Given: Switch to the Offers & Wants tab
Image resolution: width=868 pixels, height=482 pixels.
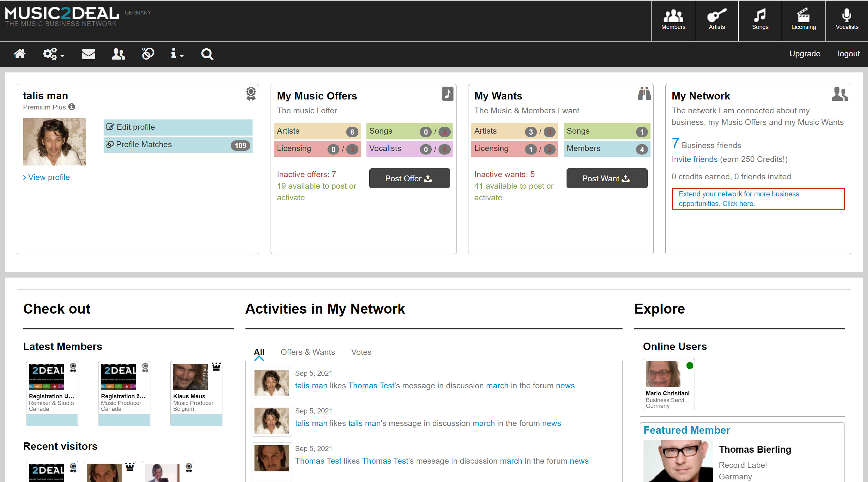Looking at the screenshot, I should tap(308, 352).
